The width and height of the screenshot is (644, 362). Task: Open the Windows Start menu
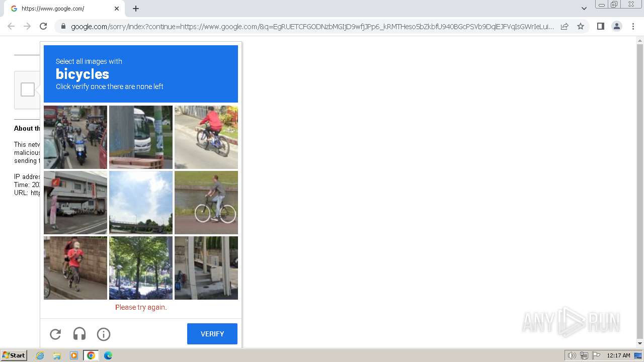pos(14,355)
